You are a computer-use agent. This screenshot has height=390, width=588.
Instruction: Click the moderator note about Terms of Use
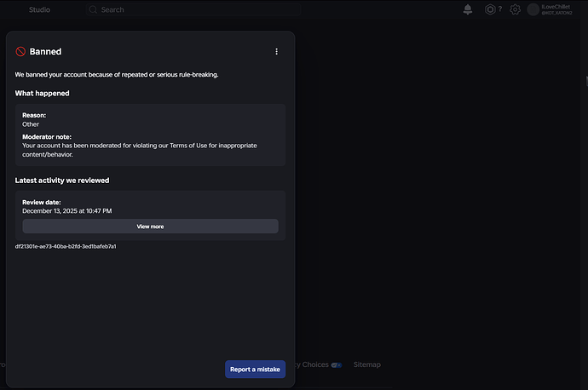[x=140, y=150]
